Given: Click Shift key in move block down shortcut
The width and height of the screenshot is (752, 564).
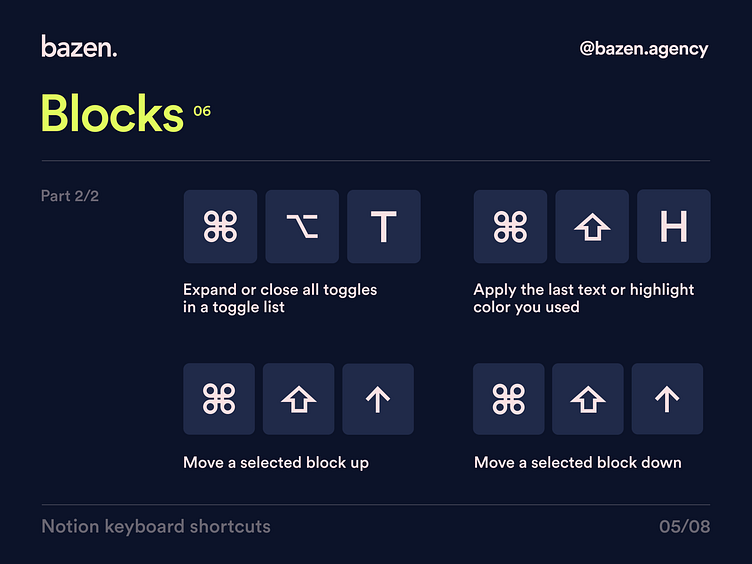Looking at the screenshot, I should [588, 399].
